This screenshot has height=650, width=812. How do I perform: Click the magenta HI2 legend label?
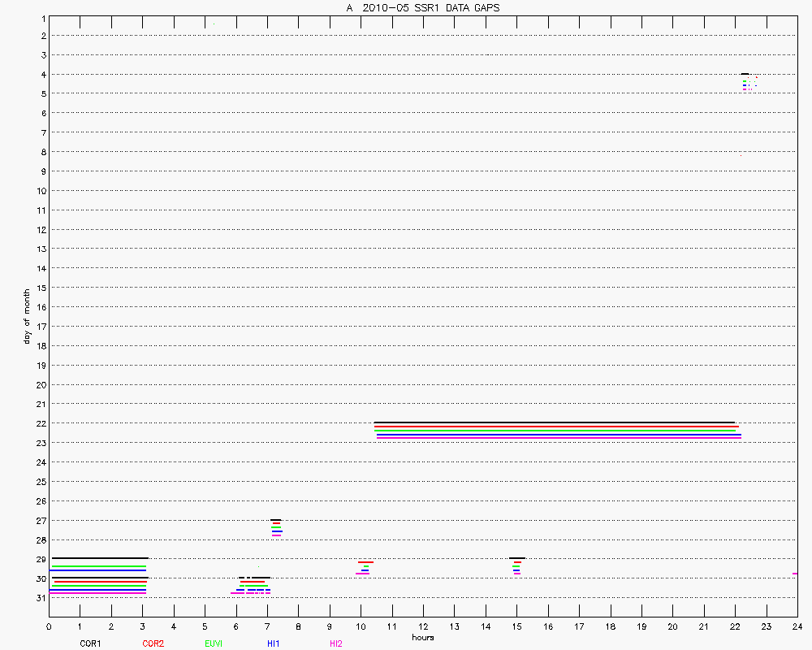(x=335, y=643)
